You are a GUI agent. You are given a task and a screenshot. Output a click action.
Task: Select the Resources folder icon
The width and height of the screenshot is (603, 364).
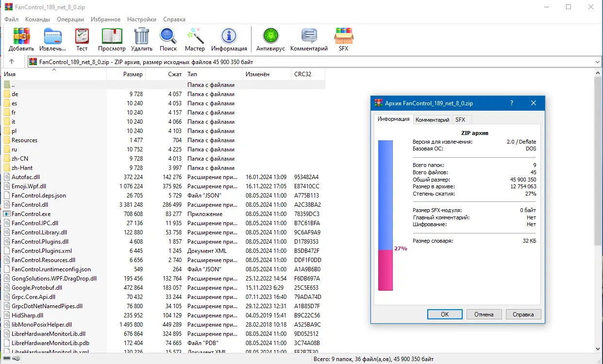click(x=7, y=140)
